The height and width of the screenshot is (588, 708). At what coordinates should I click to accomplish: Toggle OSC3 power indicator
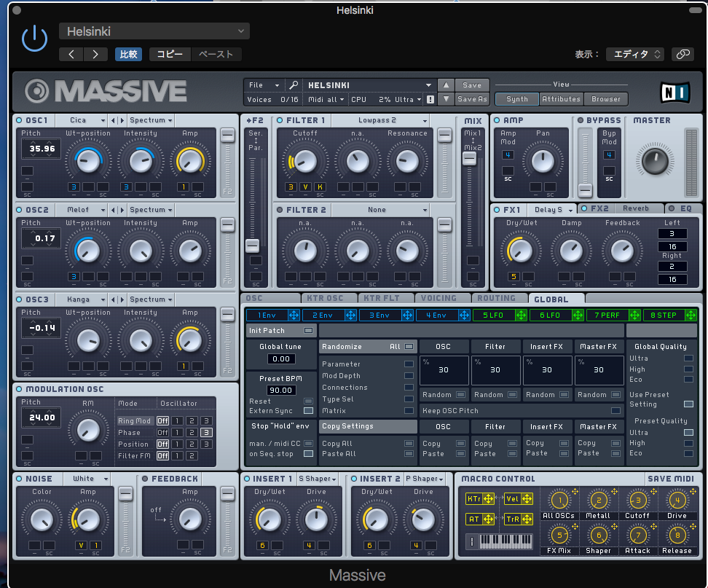19,299
